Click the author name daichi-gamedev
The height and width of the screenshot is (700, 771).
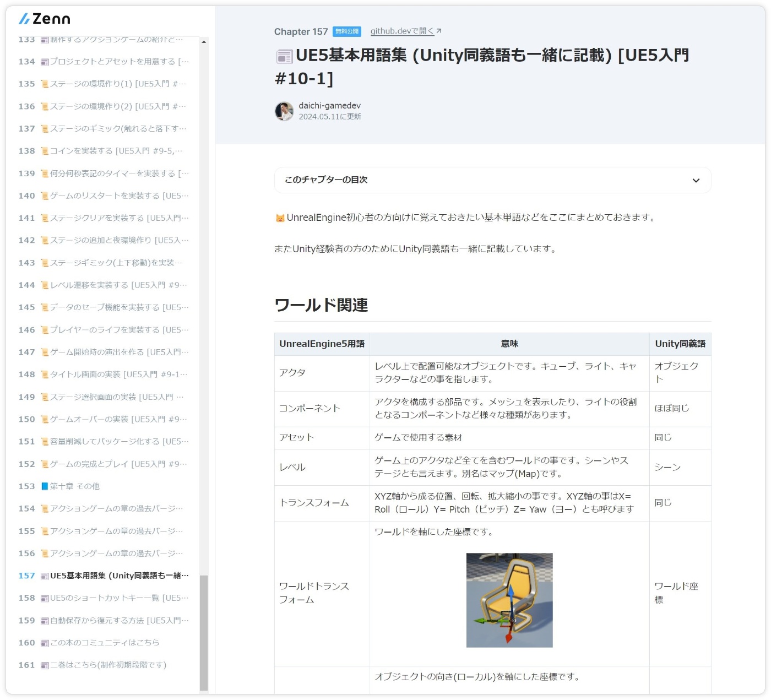[x=329, y=105]
